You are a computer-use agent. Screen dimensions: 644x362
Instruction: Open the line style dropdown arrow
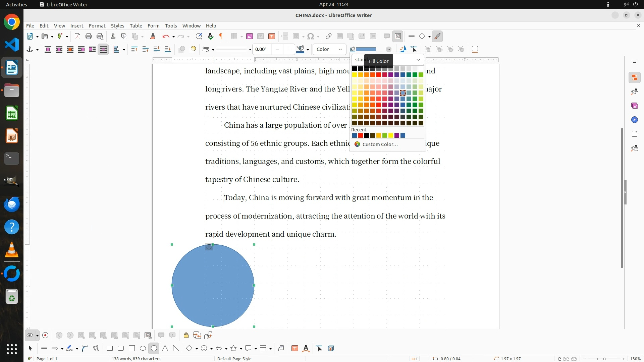pyautogui.click(x=250, y=50)
